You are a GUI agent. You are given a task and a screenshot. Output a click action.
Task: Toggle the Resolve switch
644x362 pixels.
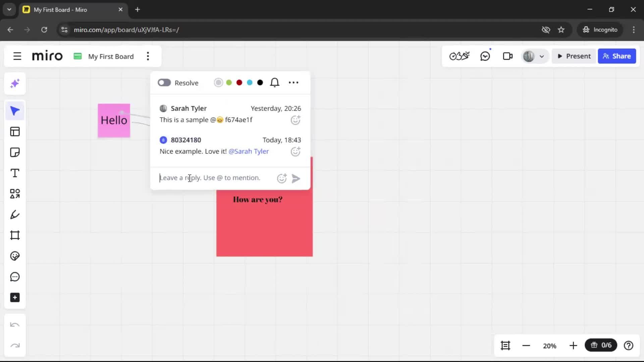click(x=164, y=82)
